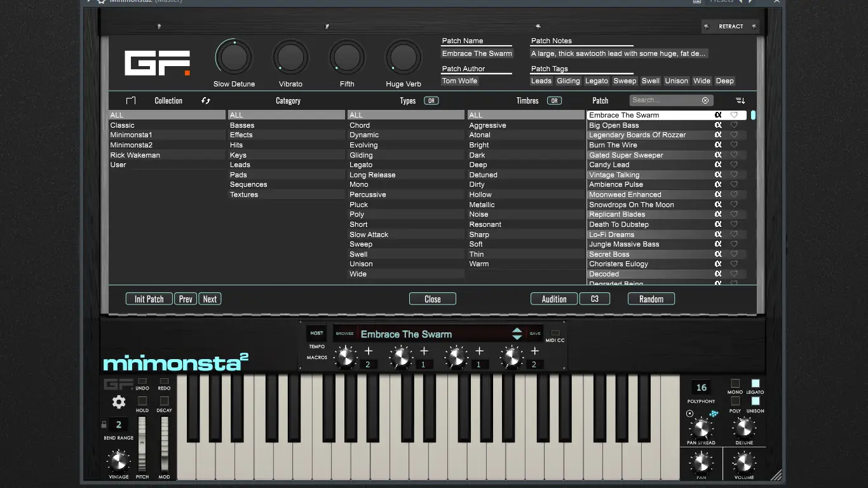Favorite the Replicant Blades patch heart
The height and width of the screenshot is (488, 868).
click(x=734, y=214)
